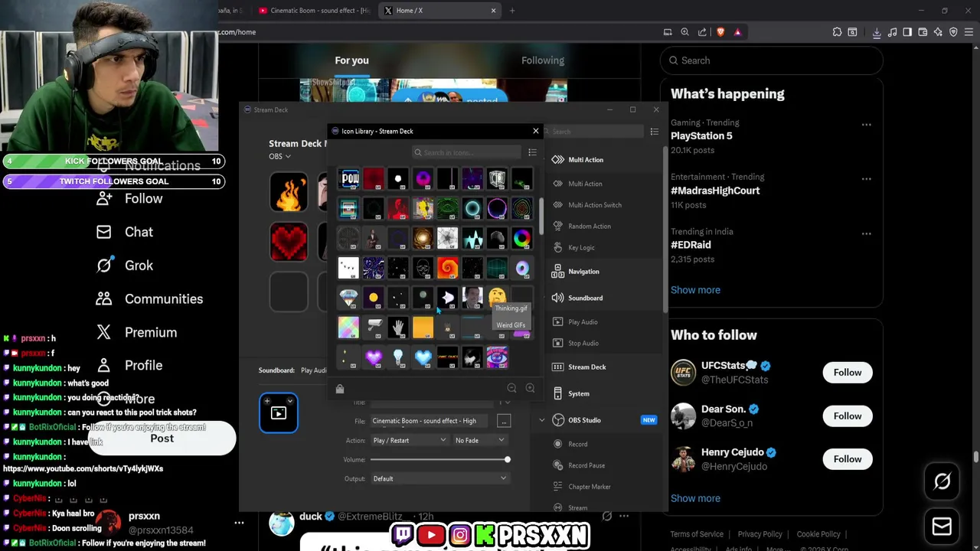
Task: Select the fire icon Stream Deck key
Action: (x=289, y=191)
